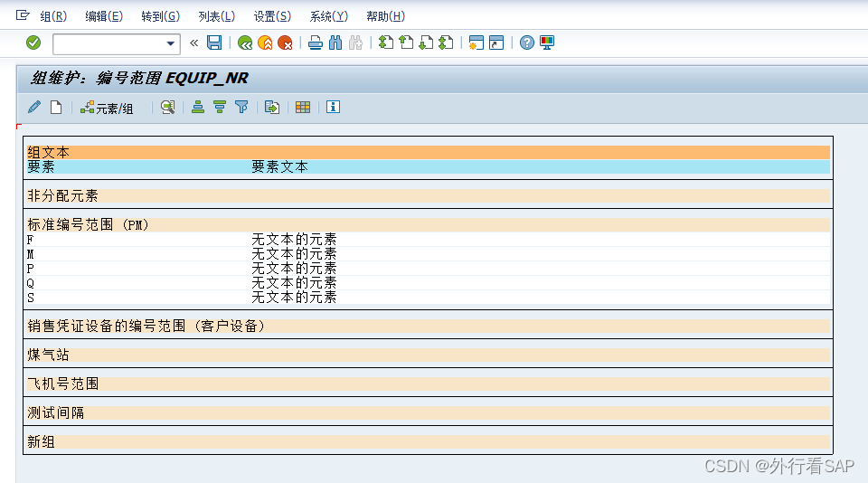Jump to last page icon
This screenshot has height=483, width=868.
446,43
